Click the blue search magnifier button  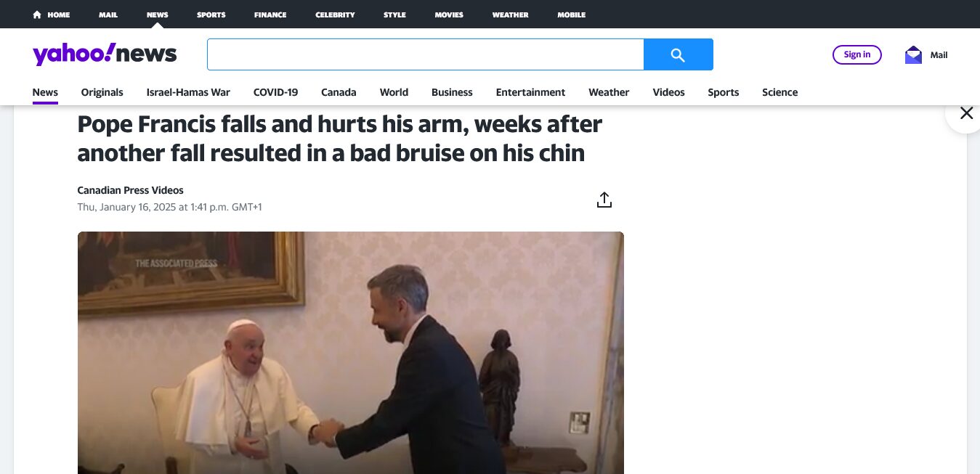(x=678, y=54)
